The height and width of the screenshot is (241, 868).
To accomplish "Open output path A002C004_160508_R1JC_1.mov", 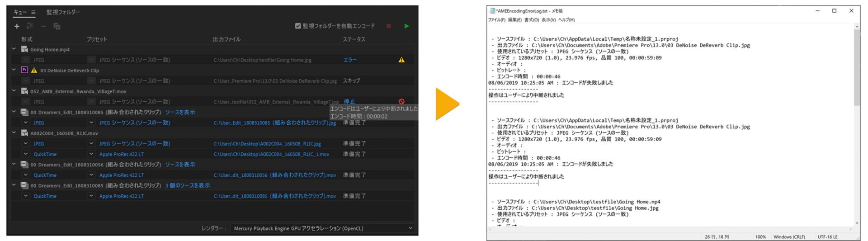I will [271, 154].
